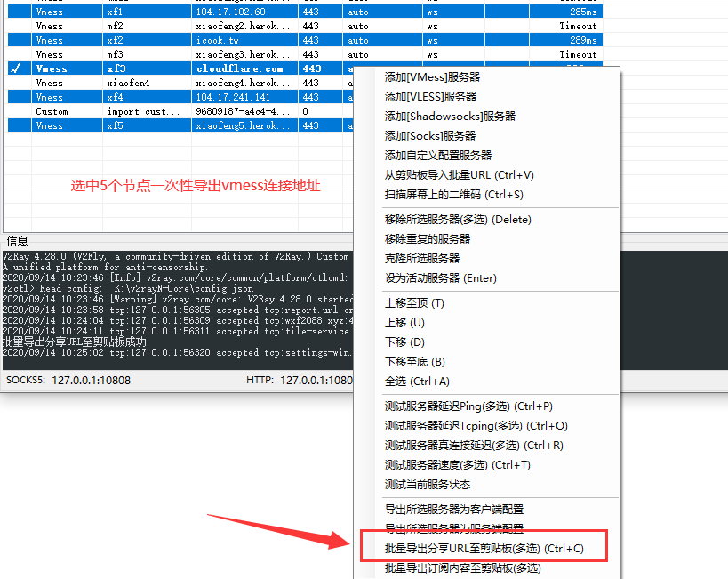The image size is (728, 579).
Task: Click 批量导出分享URL至剪贴板(多选) (Ctrl+C)
Action: coord(484,549)
